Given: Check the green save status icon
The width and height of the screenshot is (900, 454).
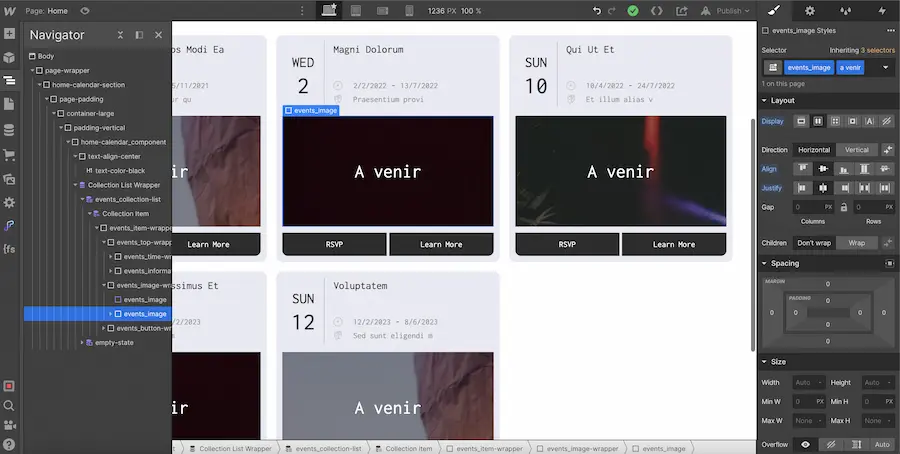Looking at the screenshot, I should tap(633, 11).
